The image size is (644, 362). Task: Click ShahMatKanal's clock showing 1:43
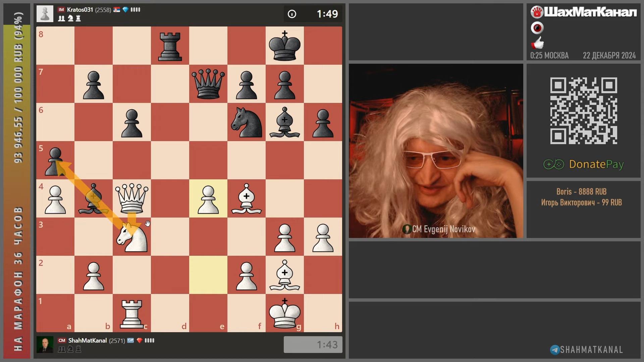pos(312,344)
